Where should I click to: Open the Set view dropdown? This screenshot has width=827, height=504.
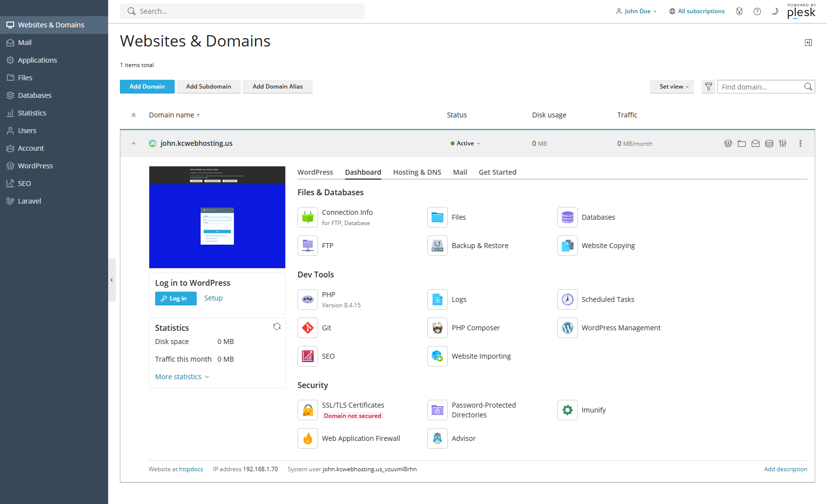pyautogui.click(x=671, y=87)
